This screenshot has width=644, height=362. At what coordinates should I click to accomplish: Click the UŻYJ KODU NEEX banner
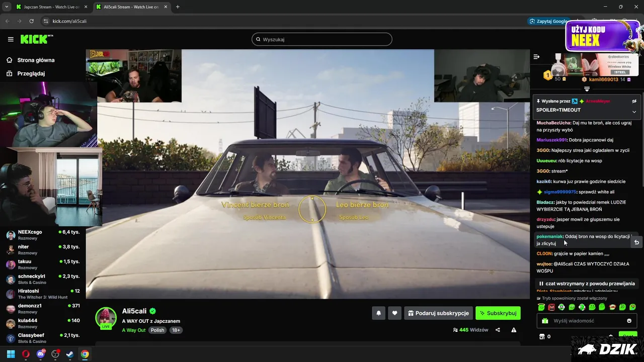(603, 36)
